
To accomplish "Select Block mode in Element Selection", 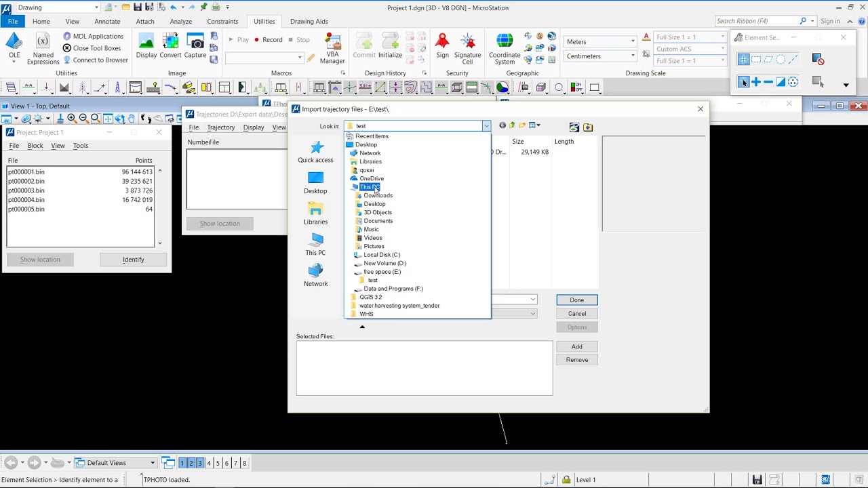I will 756,60.
